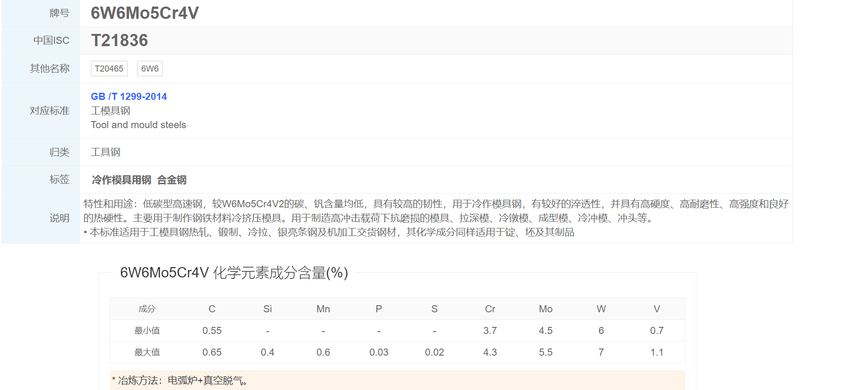This screenshot has height=390, width=859.
Task: Click the minimum Mo value 4.5
Action: pos(546,330)
